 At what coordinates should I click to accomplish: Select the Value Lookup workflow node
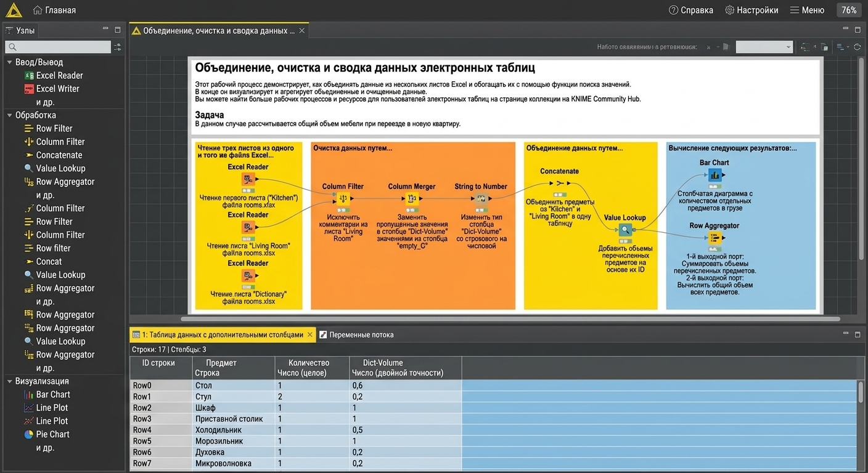(x=625, y=230)
